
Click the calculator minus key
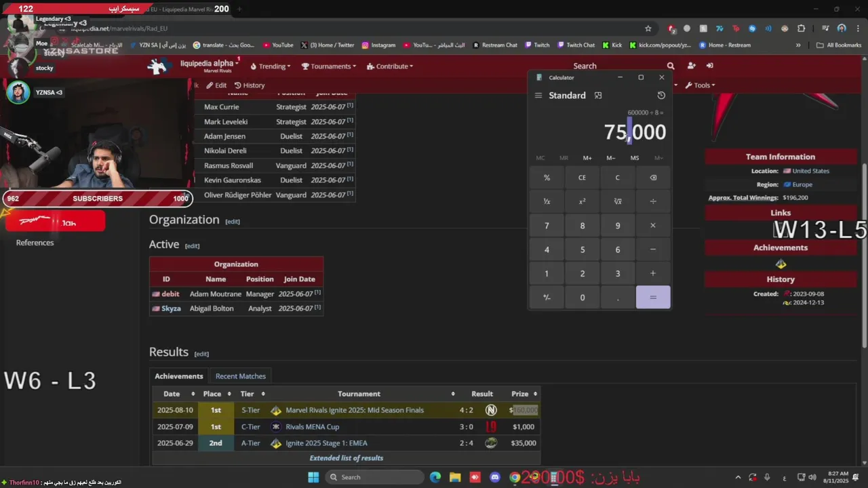[653, 249]
